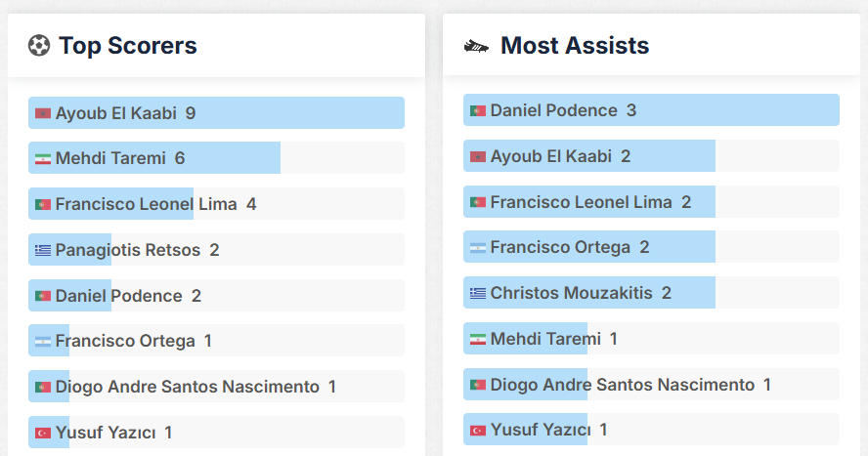Screen dimensions: 868x456
Task: Click Greek flag beside Christos Mouzakitis
Action: click(477, 294)
